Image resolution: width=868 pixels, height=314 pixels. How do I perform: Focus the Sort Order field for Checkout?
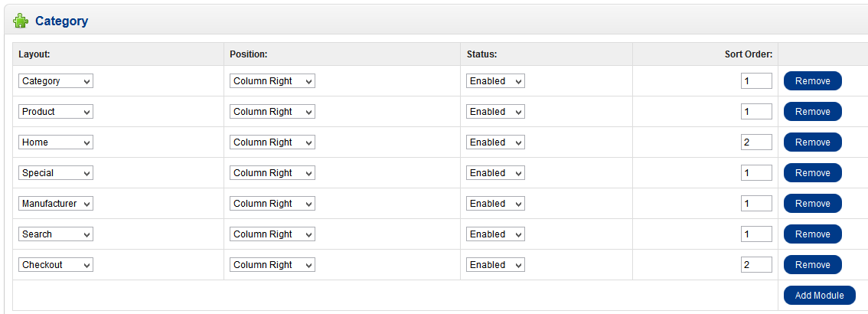pyautogui.click(x=755, y=265)
